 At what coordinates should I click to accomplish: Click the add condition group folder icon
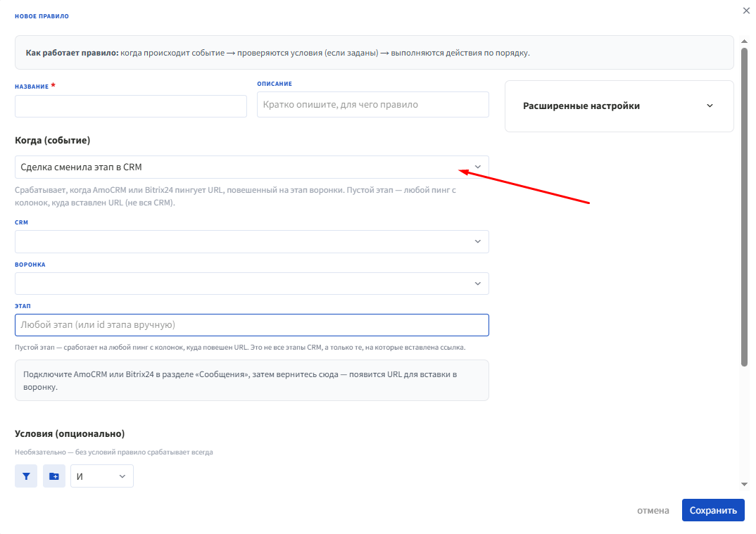coord(54,476)
